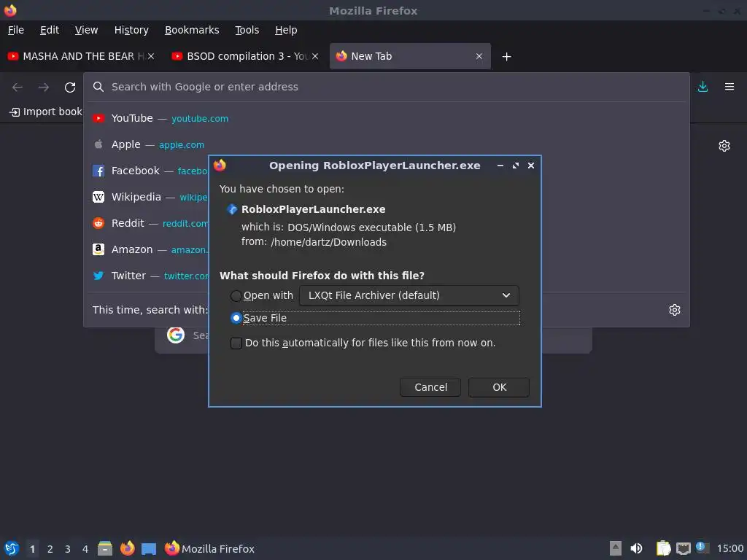Reload the page with the refresh icon
The height and width of the screenshot is (560, 747).
pos(70,87)
